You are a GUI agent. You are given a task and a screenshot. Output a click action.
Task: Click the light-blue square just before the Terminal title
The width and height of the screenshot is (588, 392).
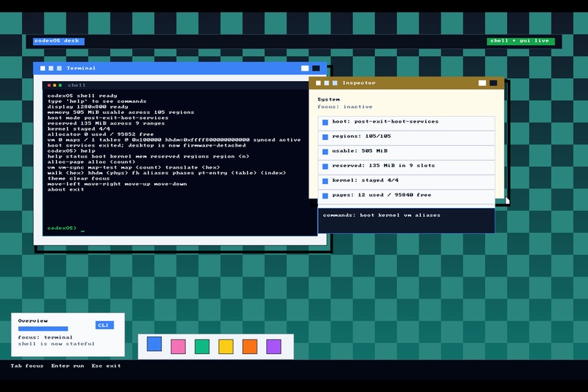pyautogui.click(x=59, y=69)
